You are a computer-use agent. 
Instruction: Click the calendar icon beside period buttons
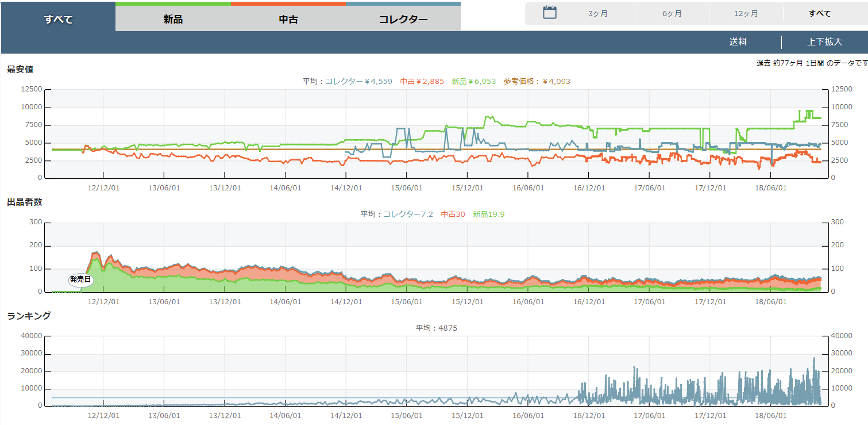[550, 13]
